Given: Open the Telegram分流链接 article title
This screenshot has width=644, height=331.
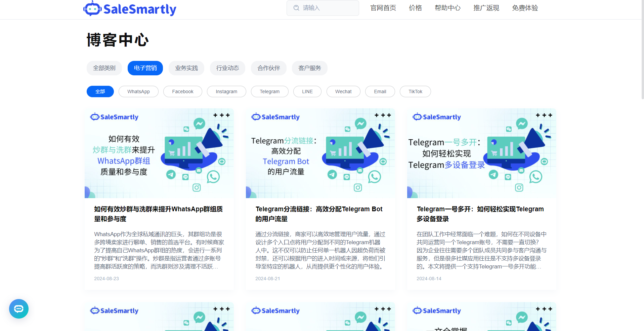Looking at the screenshot, I should click(x=319, y=214).
